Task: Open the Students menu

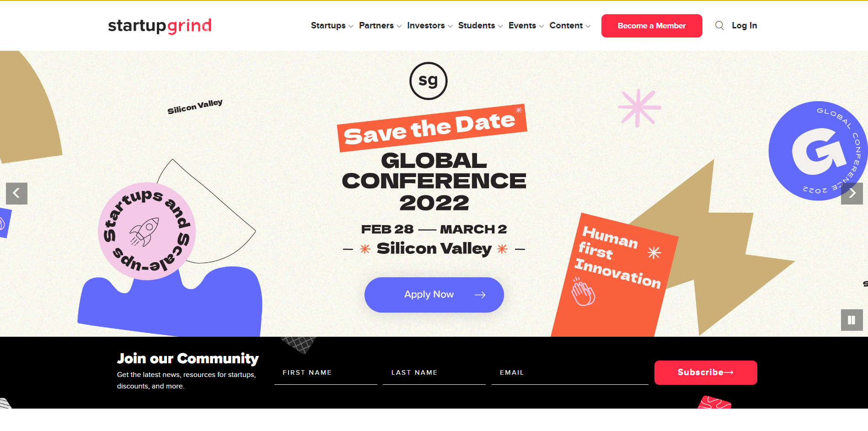Action: [480, 26]
